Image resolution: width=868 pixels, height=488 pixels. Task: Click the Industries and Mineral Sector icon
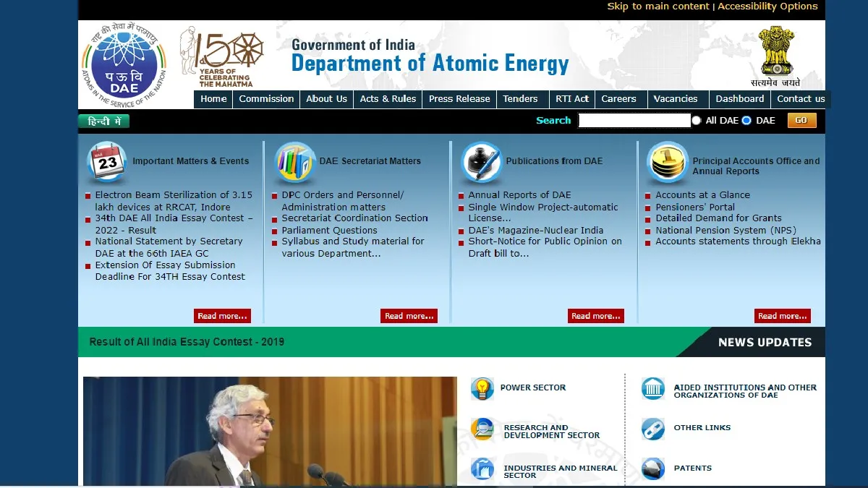[482, 469]
